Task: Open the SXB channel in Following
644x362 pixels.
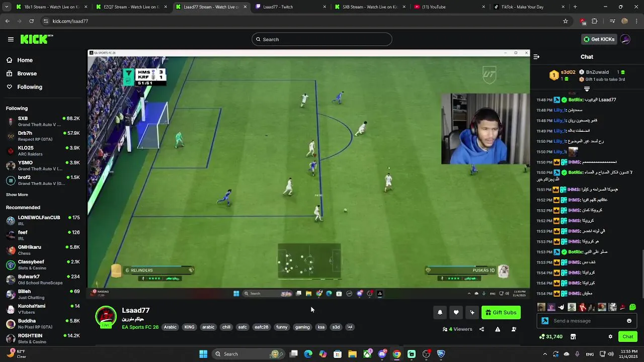Action: coord(43,121)
